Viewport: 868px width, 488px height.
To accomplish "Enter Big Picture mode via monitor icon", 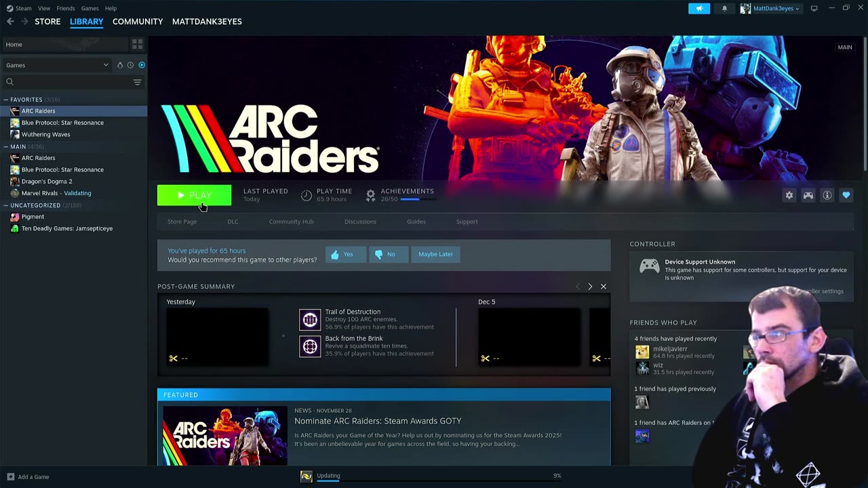I will pos(814,8).
